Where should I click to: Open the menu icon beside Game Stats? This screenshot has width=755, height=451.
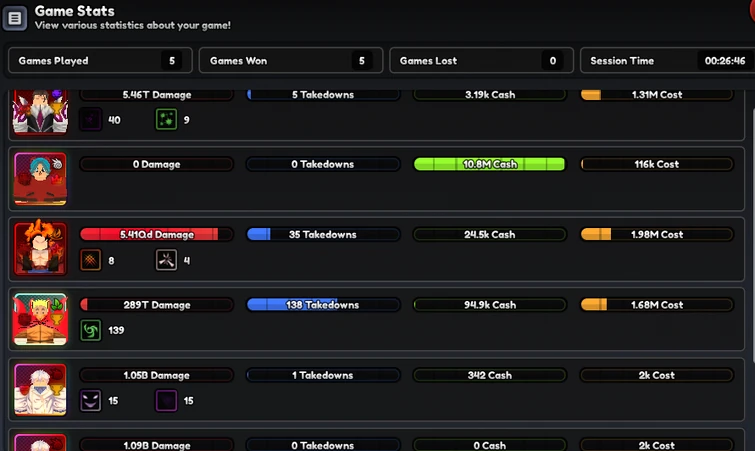[x=14, y=18]
